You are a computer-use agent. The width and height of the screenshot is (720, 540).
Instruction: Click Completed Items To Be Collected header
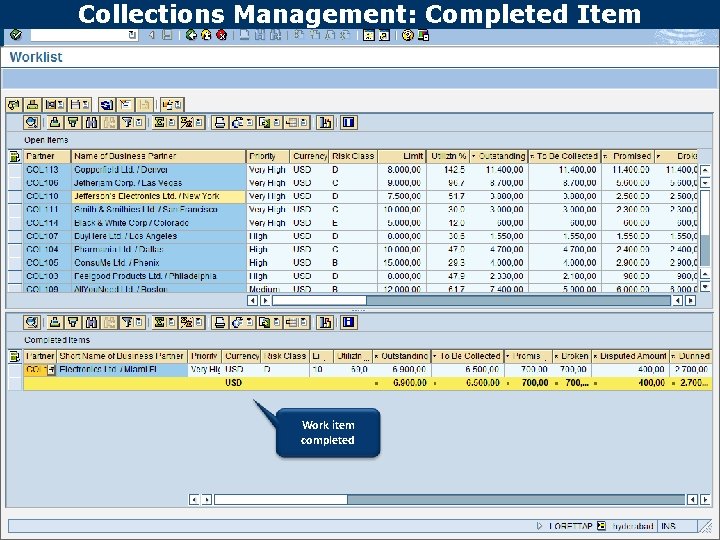point(467,356)
